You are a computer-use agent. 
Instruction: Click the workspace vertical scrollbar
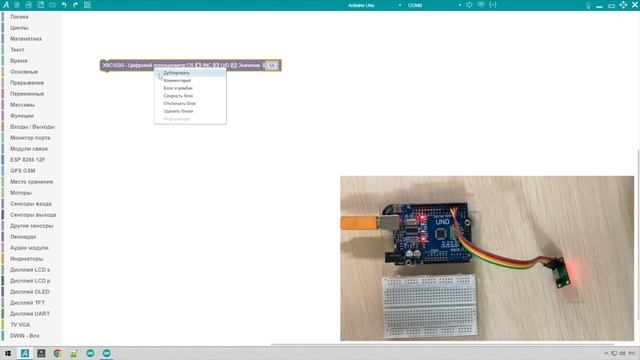(x=638, y=235)
